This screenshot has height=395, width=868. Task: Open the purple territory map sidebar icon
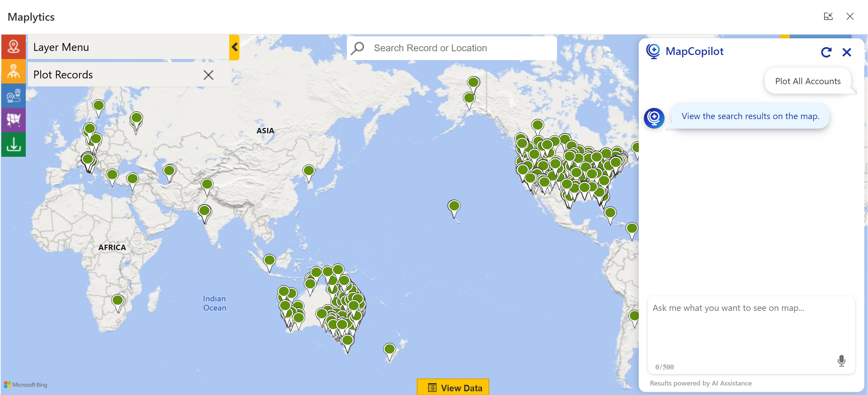(x=14, y=120)
